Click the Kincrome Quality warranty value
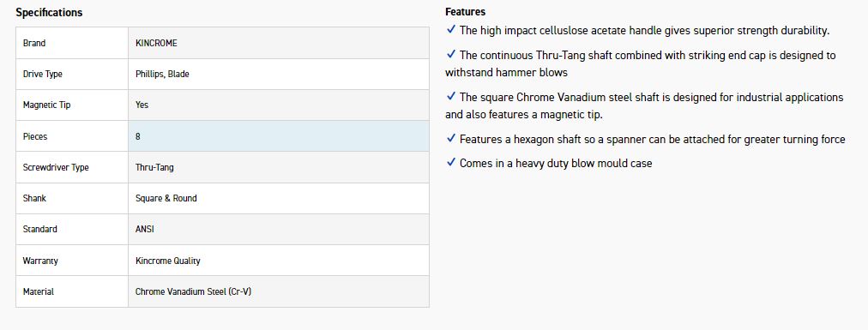The width and height of the screenshot is (868, 330). (168, 261)
